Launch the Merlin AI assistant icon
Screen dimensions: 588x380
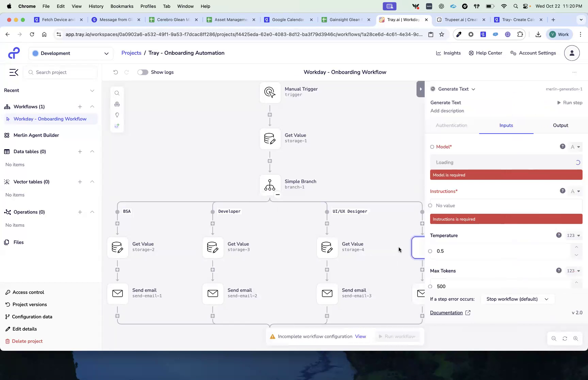[117, 126]
